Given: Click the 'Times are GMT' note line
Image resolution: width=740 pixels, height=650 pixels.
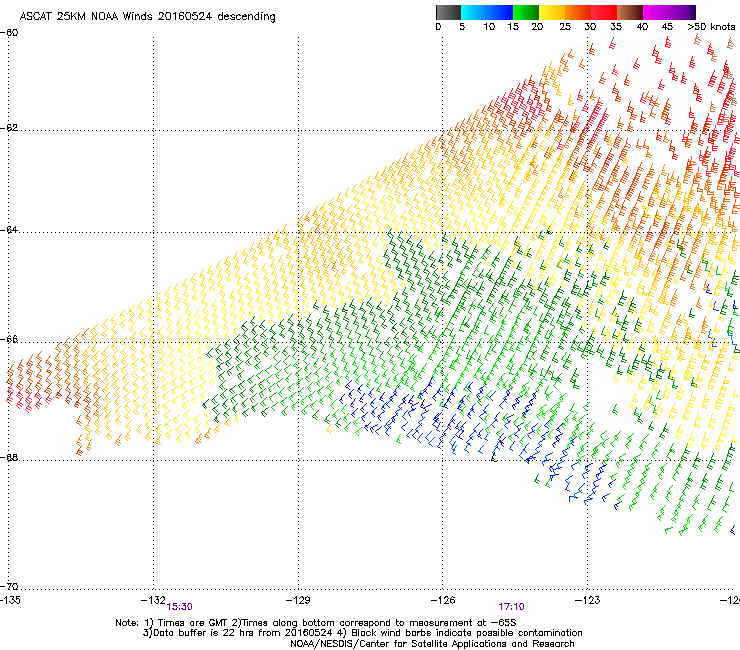Looking at the screenshot, I should (316, 623).
